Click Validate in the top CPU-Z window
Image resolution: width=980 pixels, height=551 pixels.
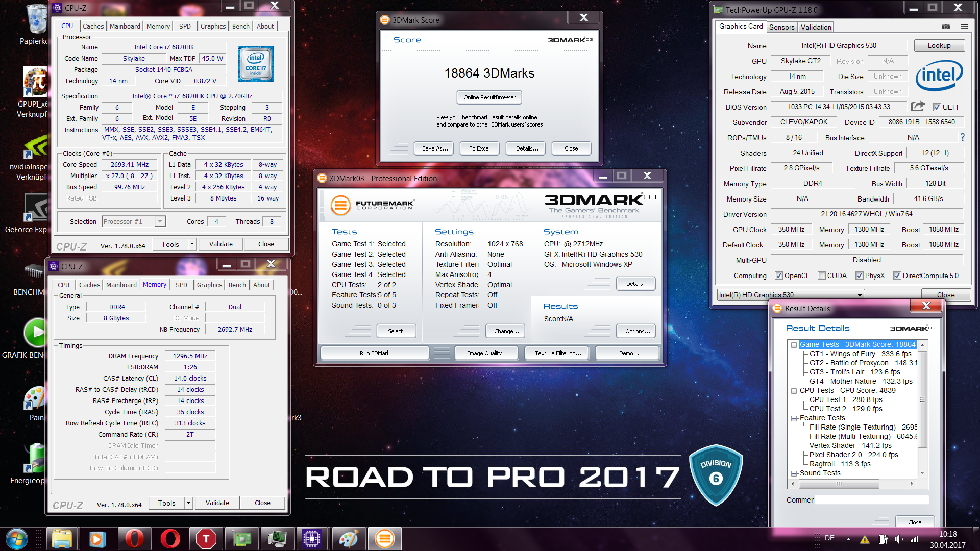coord(220,244)
